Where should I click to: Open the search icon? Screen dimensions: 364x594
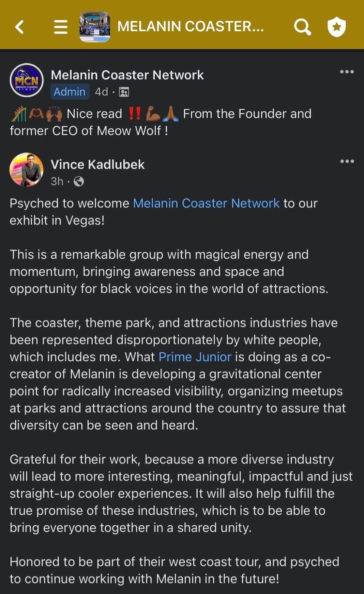click(302, 26)
